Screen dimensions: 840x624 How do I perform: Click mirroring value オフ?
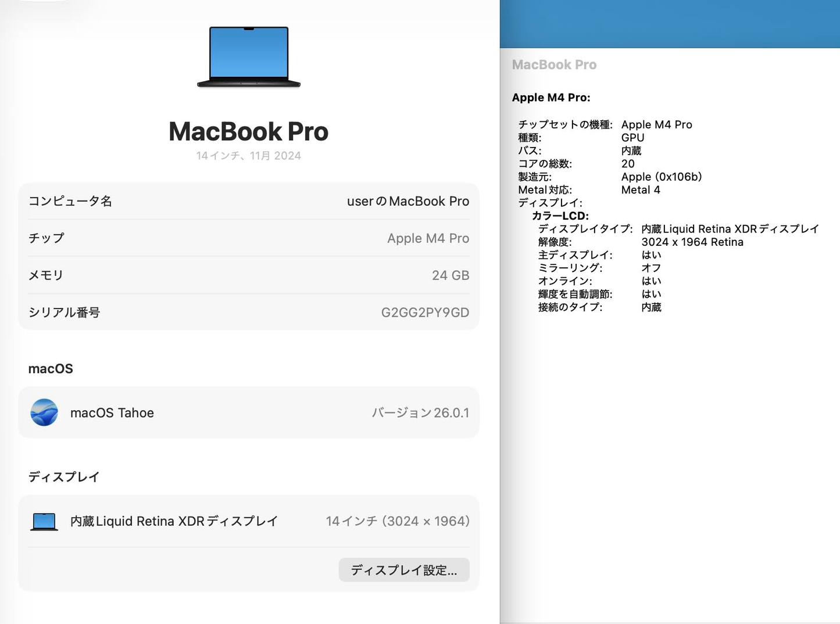pyautogui.click(x=651, y=268)
